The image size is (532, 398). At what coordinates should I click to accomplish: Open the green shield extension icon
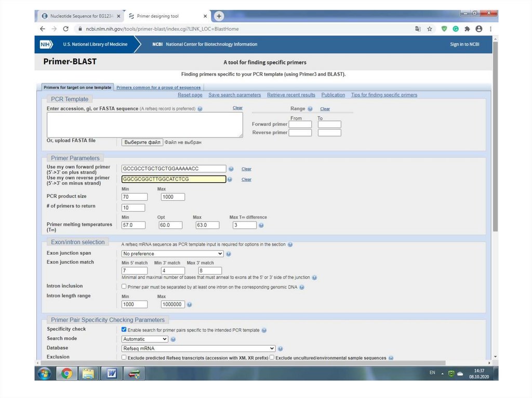[x=444, y=29]
